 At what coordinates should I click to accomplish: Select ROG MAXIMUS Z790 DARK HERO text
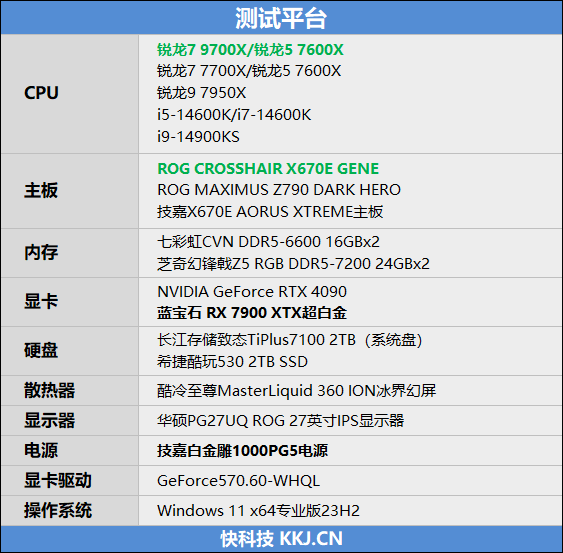coord(279,190)
